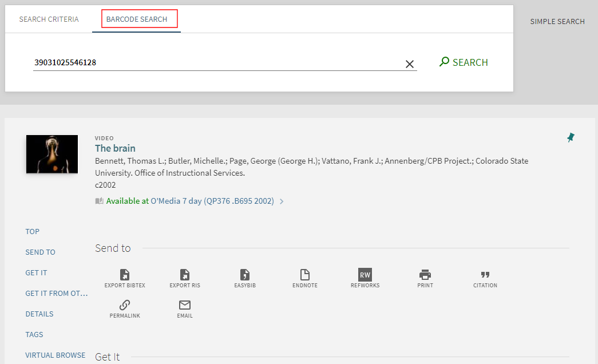Jump to Details section in sidebar
The height and width of the screenshot is (364, 598).
(39, 314)
